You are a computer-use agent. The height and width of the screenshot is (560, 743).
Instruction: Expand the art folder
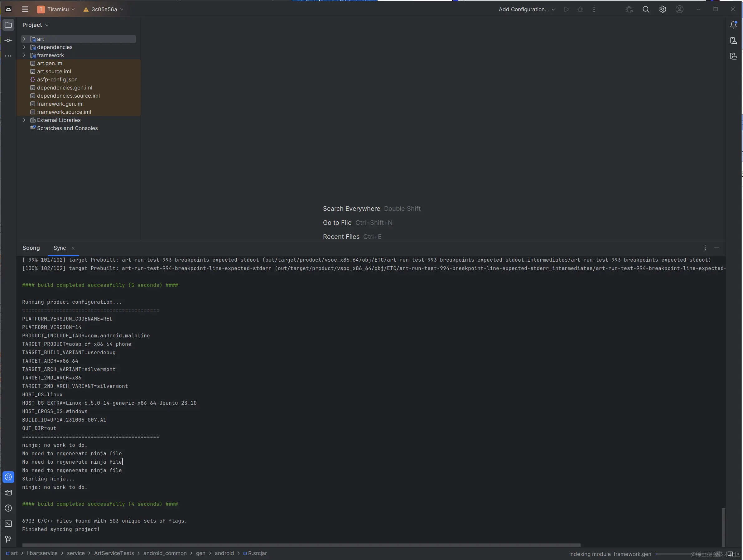24,39
